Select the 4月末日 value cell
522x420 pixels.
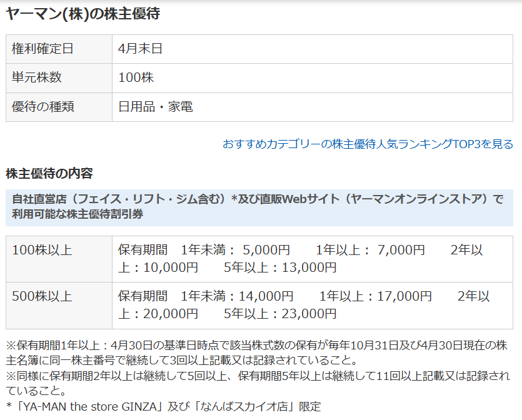[313, 49]
